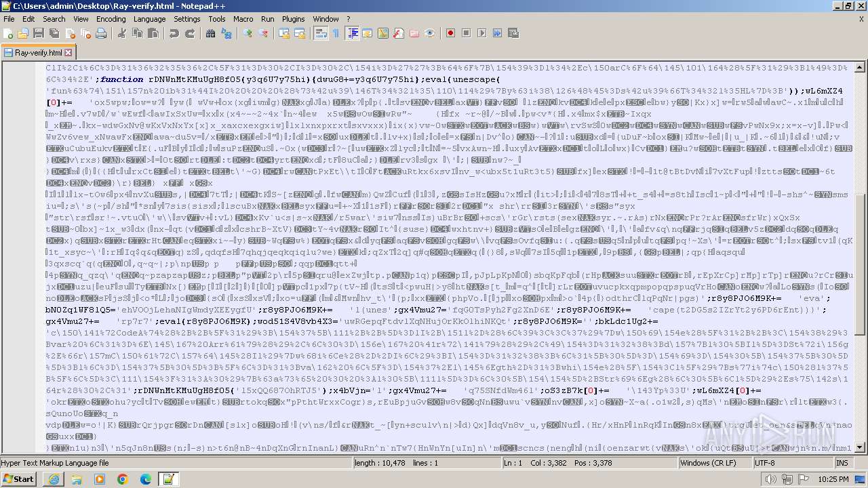Click Save recorded macro icon

(513, 33)
